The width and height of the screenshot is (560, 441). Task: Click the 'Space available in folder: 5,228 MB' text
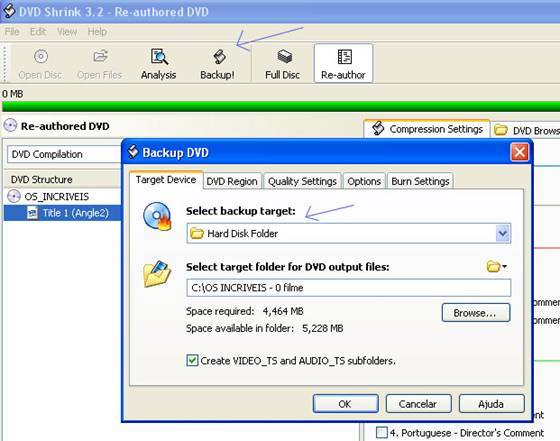(264, 329)
